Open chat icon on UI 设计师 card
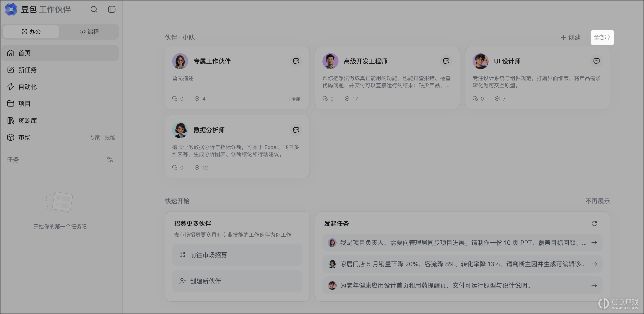The height and width of the screenshot is (314, 644). [x=597, y=61]
